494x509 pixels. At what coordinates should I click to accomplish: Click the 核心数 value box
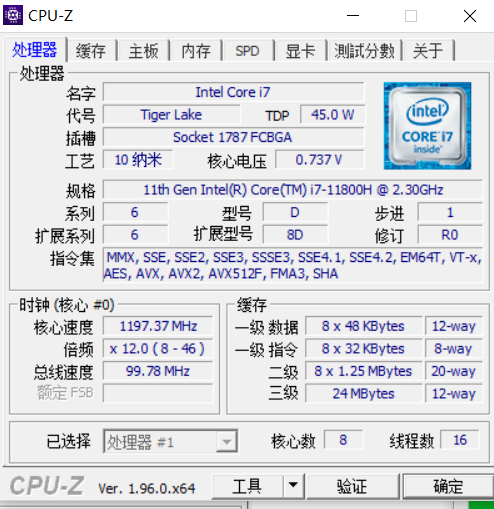coord(343,440)
